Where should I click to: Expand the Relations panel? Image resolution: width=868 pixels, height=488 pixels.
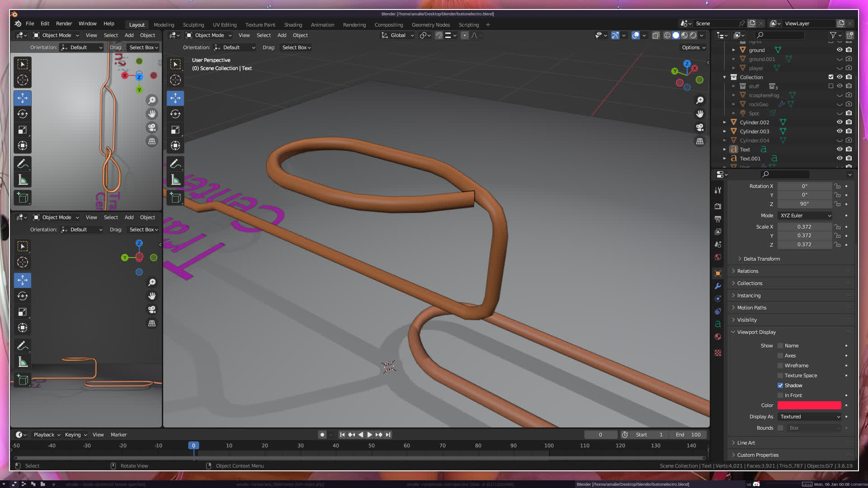748,271
